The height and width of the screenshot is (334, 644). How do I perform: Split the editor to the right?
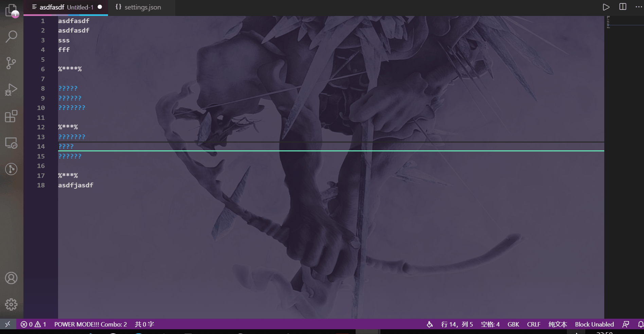(x=623, y=7)
